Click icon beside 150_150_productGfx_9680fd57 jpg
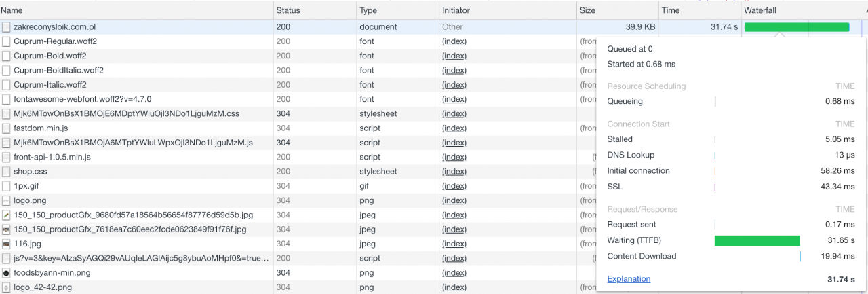 click(x=6, y=215)
